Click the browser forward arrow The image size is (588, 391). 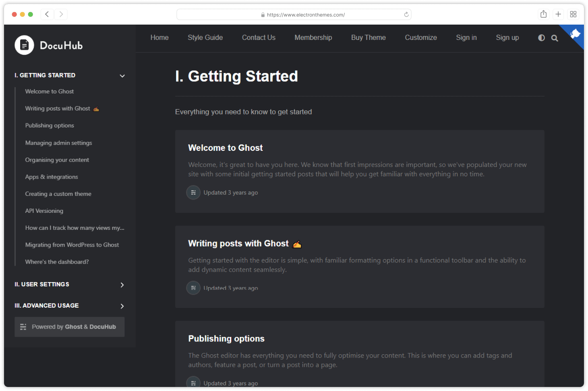[x=61, y=15]
